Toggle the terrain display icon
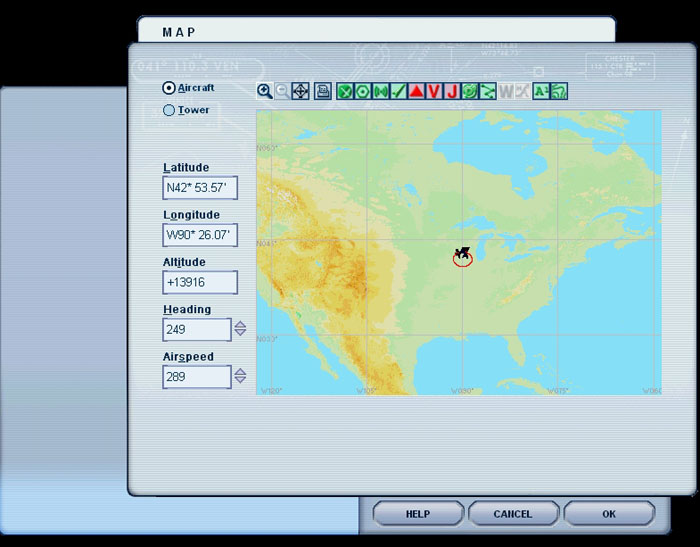Image resolution: width=700 pixels, height=547 pixels. click(559, 91)
